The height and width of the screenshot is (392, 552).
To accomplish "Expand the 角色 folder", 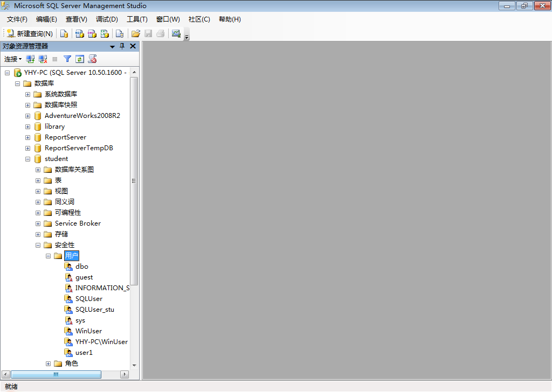I will (48, 364).
